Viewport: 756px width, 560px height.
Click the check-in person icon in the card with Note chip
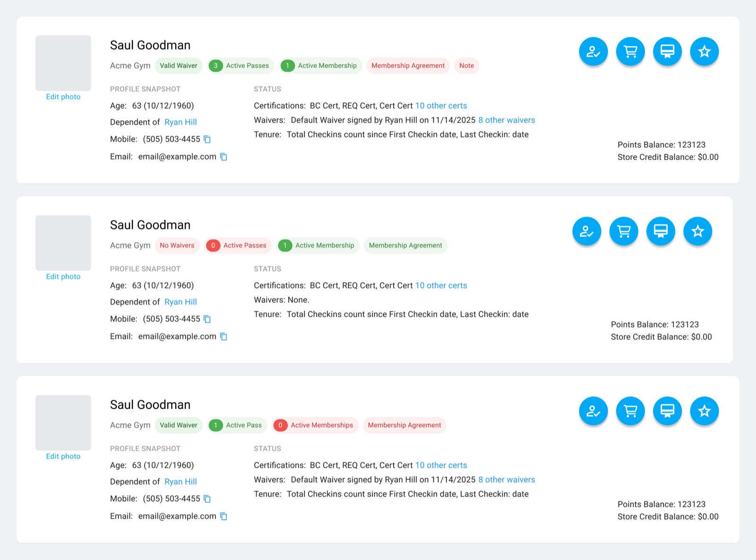click(593, 52)
